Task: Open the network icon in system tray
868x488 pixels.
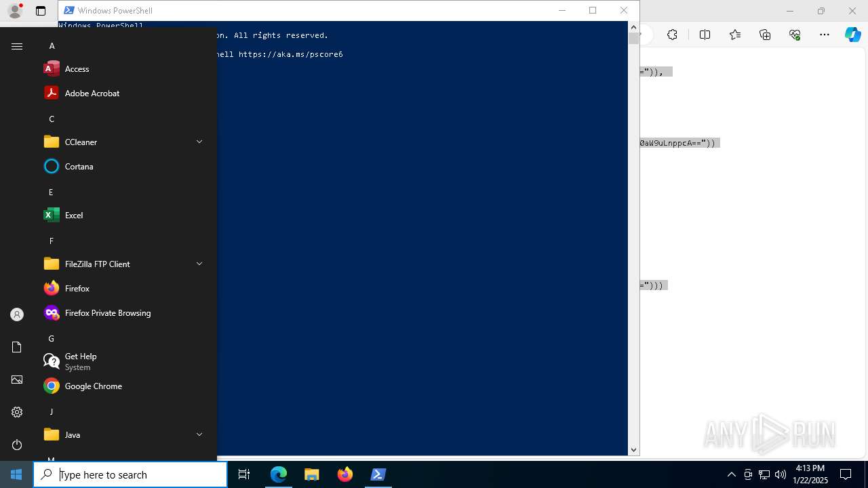Action: coord(764,474)
